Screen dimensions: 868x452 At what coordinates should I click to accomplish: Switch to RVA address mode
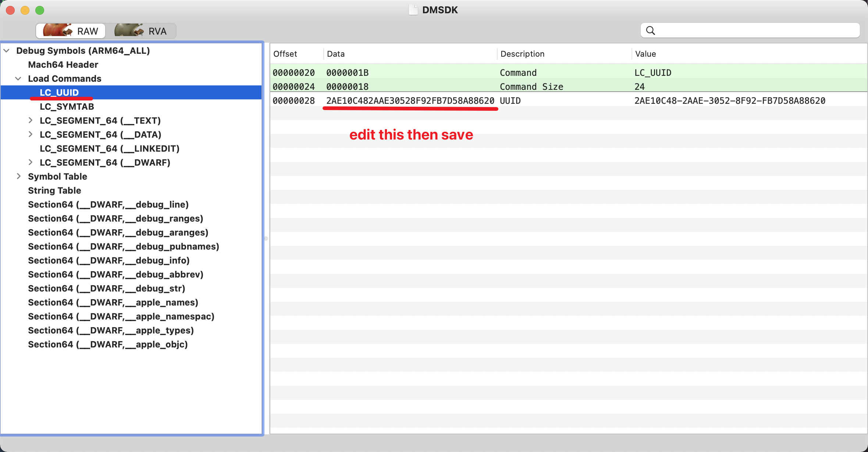(x=141, y=31)
